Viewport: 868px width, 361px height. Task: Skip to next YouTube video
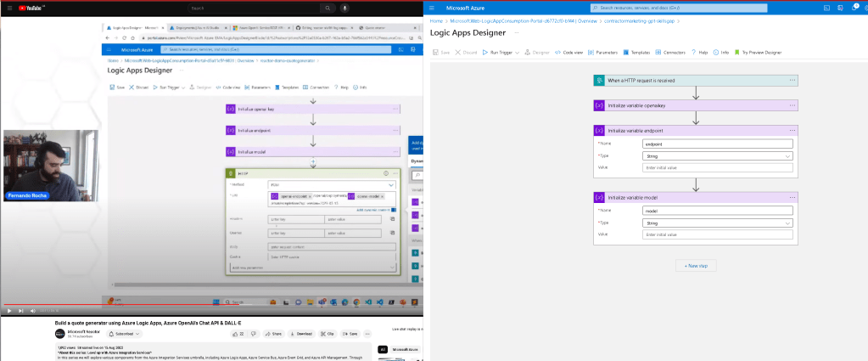(x=21, y=311)
